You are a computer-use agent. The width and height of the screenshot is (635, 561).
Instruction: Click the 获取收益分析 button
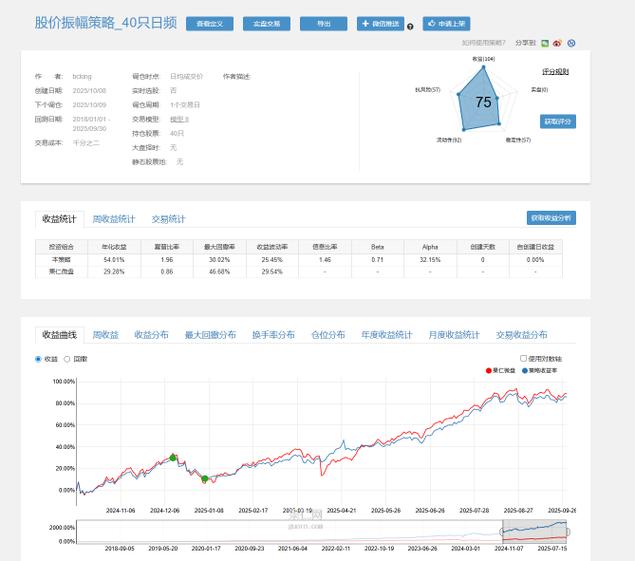[551, 218]
